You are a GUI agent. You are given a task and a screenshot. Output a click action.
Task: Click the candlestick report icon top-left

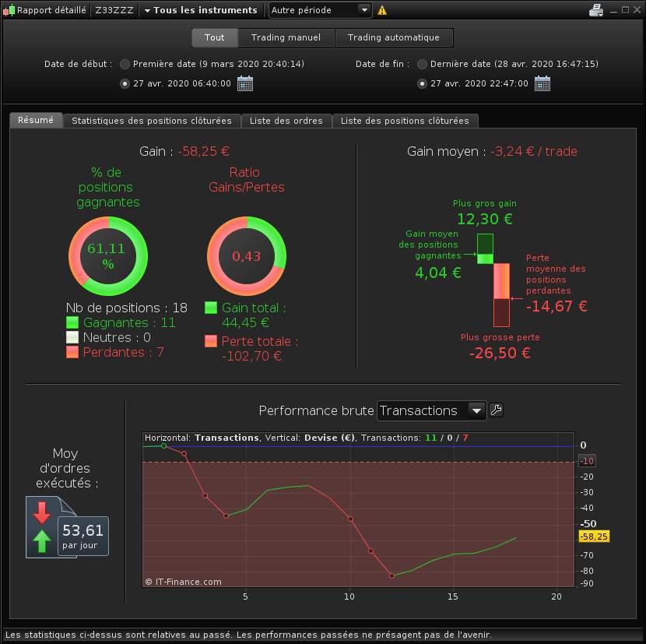click(9, 10)
